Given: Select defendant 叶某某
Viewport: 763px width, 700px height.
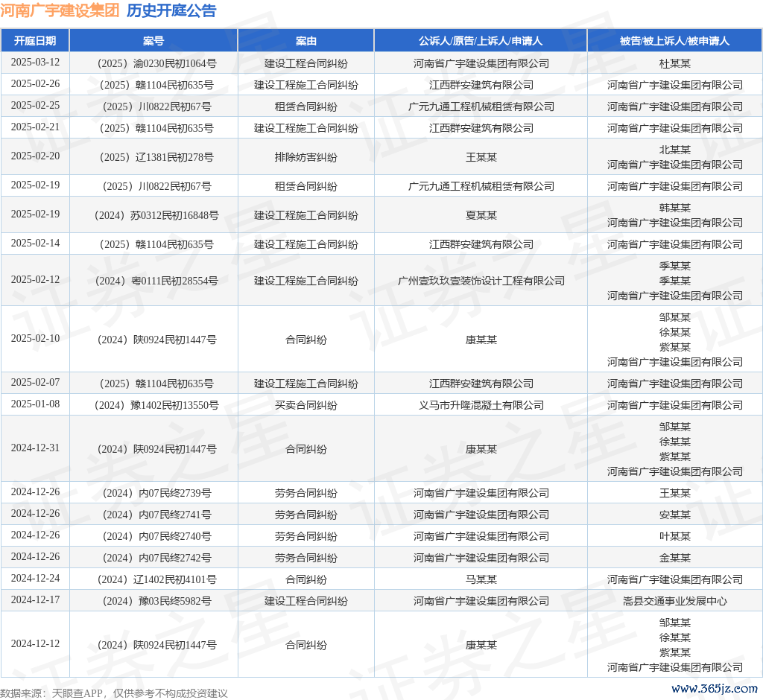Looking at the screenshot, I should click(674, 536).
